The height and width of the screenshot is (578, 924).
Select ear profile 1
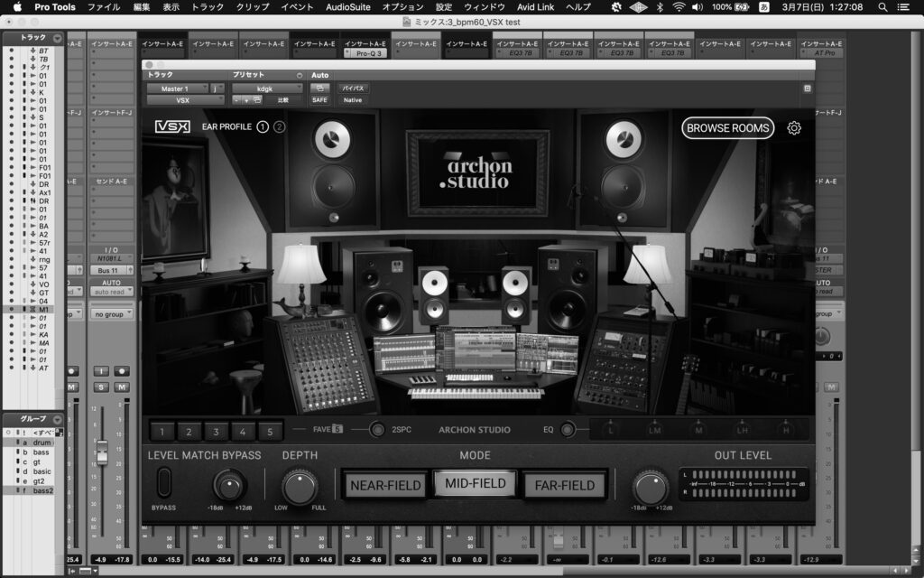point(263,126)
